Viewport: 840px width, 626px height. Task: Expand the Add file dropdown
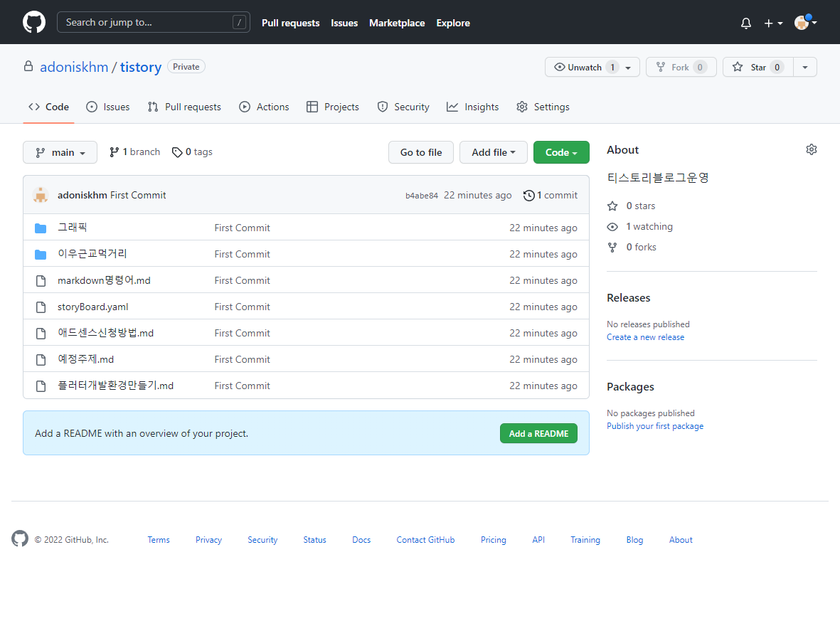coord(494,152)
